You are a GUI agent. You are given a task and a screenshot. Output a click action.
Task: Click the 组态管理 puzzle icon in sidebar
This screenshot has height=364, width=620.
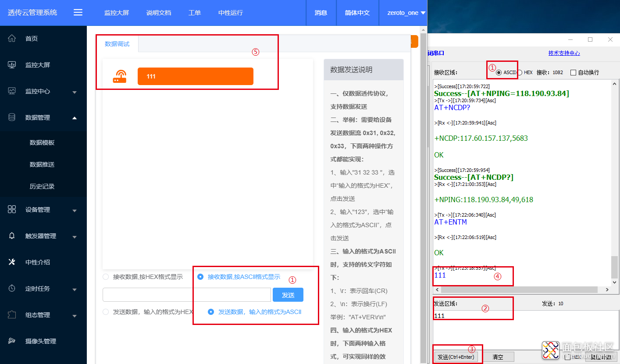click(x=12, y=315)
